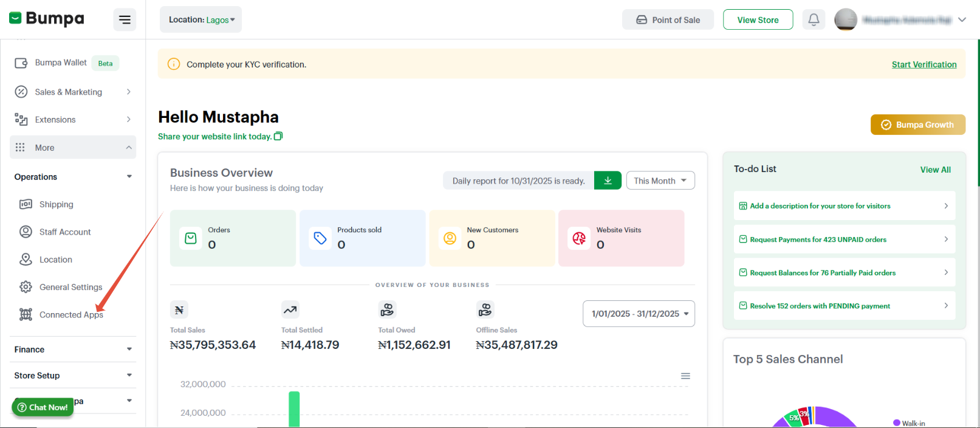The width and height of the screenshot is (980, 428).
Task: Open Connected Apps
Action: [71, 314]
